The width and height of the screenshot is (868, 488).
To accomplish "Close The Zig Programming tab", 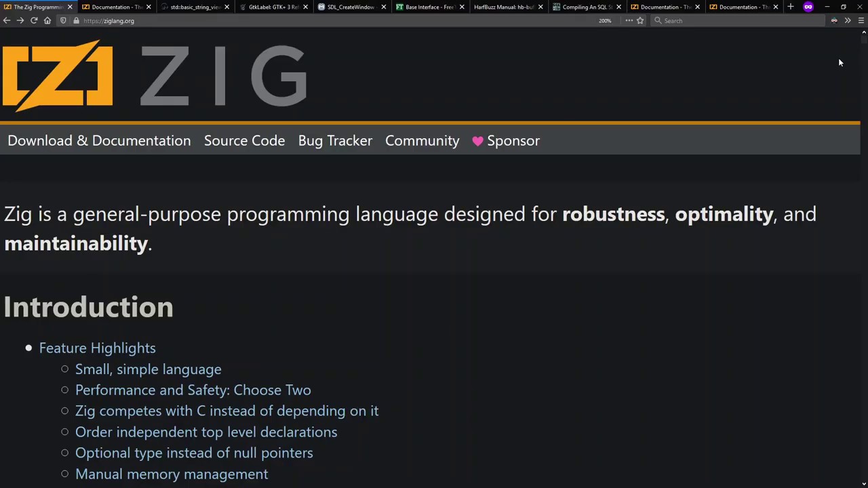I will 70,7.
